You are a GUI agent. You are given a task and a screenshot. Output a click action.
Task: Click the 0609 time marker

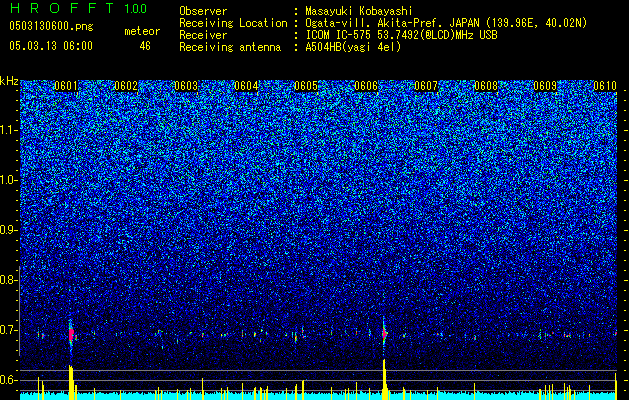[545, 86]
